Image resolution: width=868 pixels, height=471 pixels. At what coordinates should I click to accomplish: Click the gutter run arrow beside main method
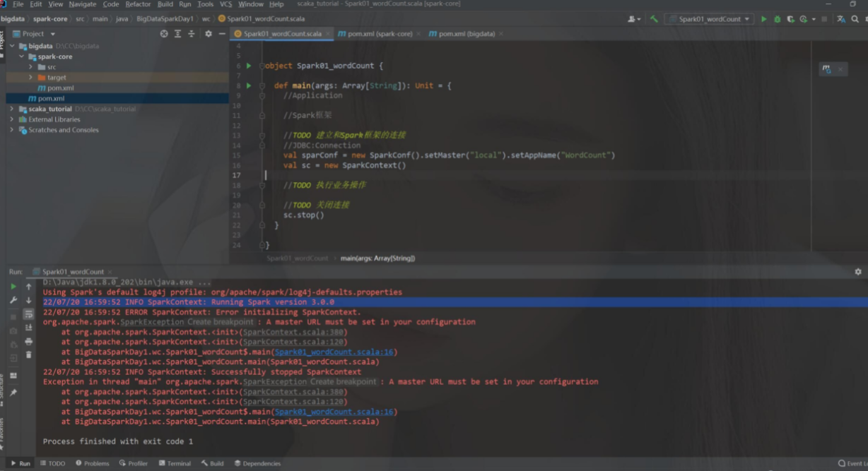point(249,85)
